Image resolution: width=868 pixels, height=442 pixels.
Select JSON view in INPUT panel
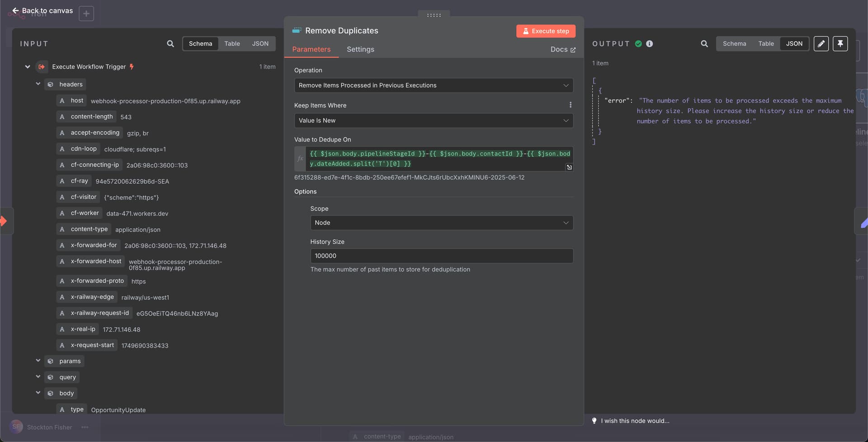pyautogui.click(x=260, y=44)
